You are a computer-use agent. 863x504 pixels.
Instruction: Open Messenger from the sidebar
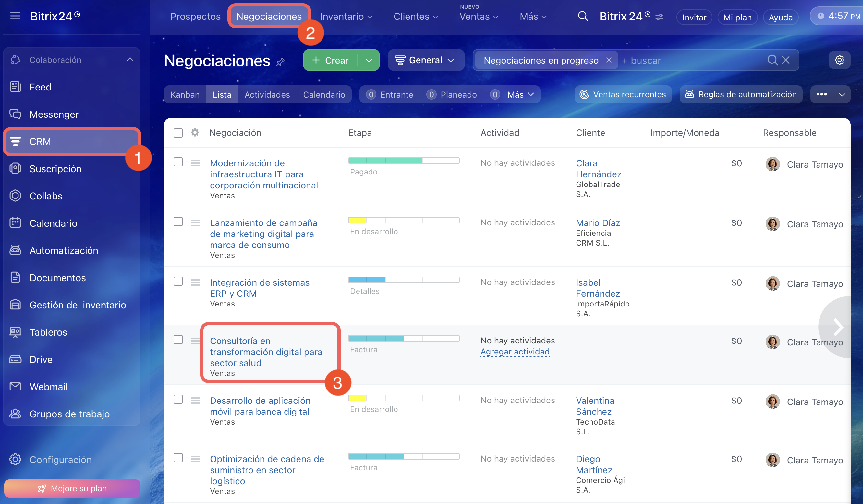54,114
